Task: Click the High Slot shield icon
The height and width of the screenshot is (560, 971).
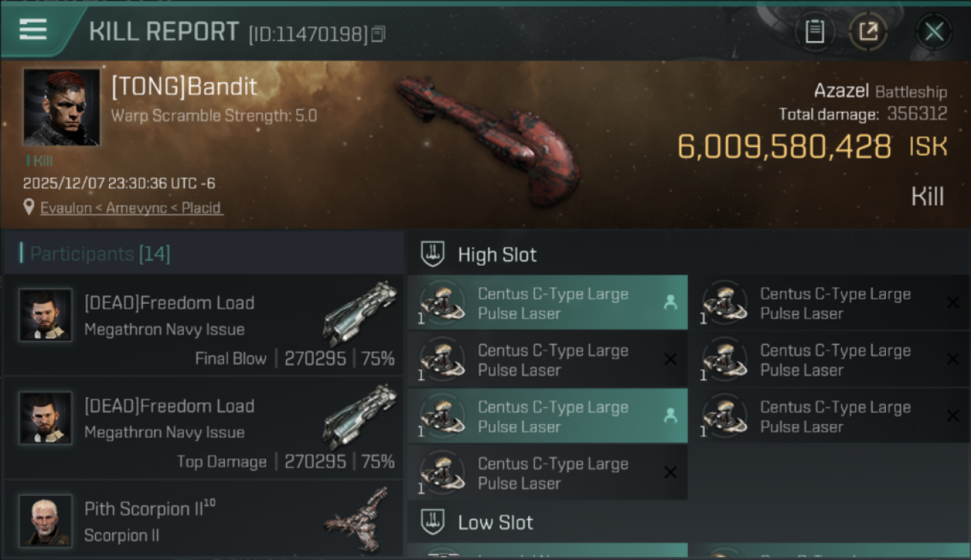Action: [432, 255]
